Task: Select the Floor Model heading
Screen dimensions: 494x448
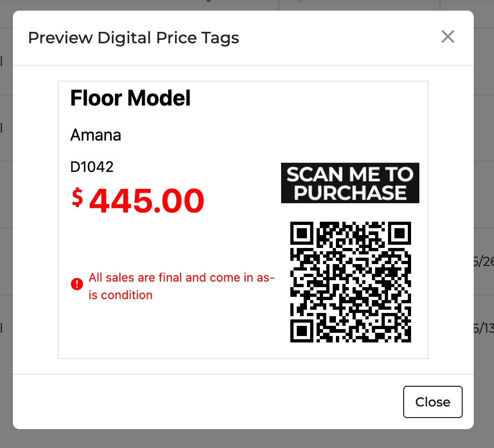Action: tap(130, 98)
